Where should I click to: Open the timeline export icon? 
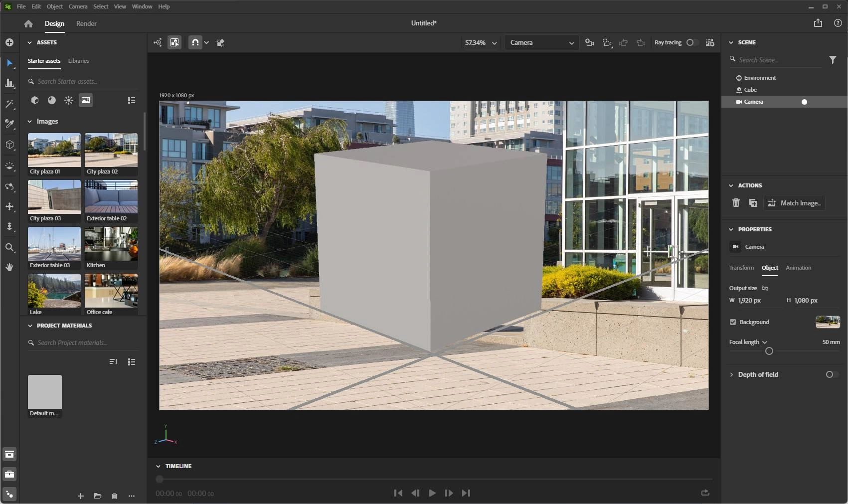(705, 493)
